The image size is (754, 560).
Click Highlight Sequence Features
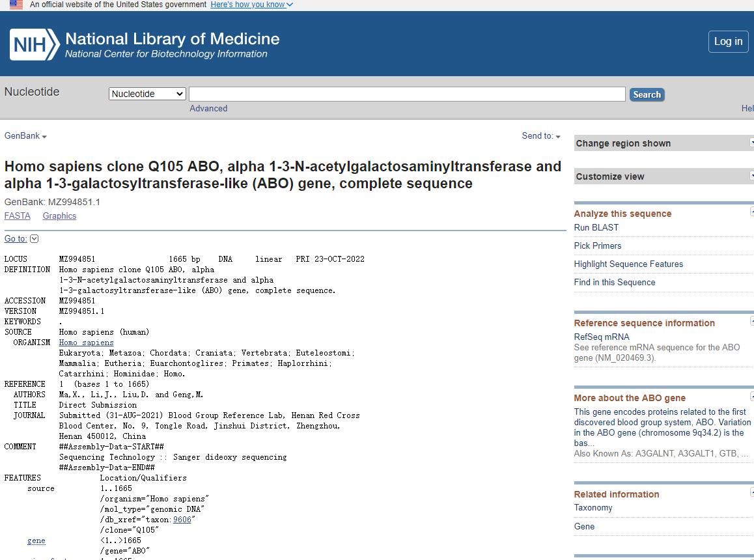[628, 264]
